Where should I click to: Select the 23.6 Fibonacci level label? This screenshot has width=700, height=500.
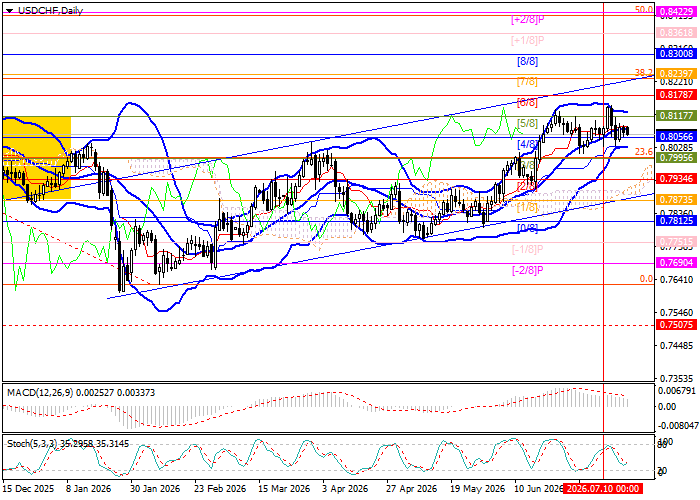coord(644,152)
